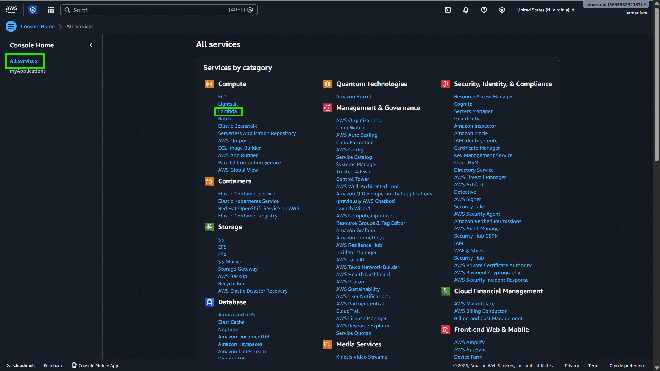The height and width of the screenshot is (371, 660).
Task: Click the magnifier icon in the search box
Action: tap(67, 10)
